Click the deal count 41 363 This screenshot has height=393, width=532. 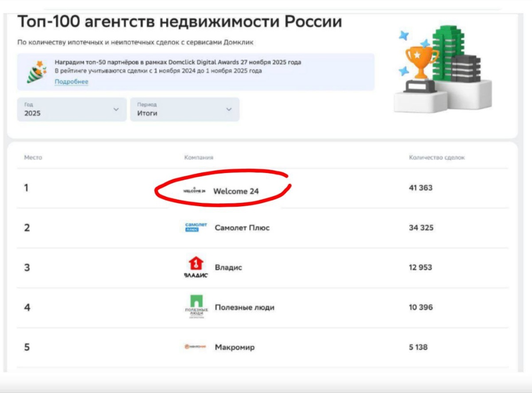click(x=420, y=188)
